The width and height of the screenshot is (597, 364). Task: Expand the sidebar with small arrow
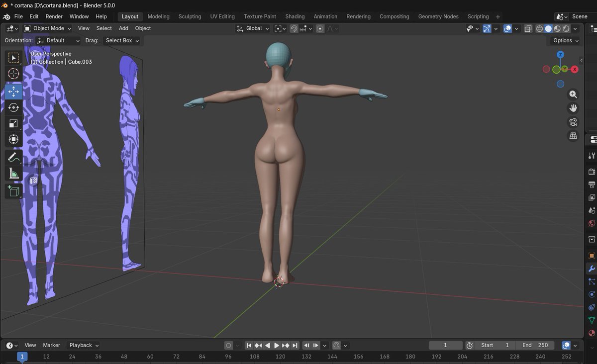582,60
